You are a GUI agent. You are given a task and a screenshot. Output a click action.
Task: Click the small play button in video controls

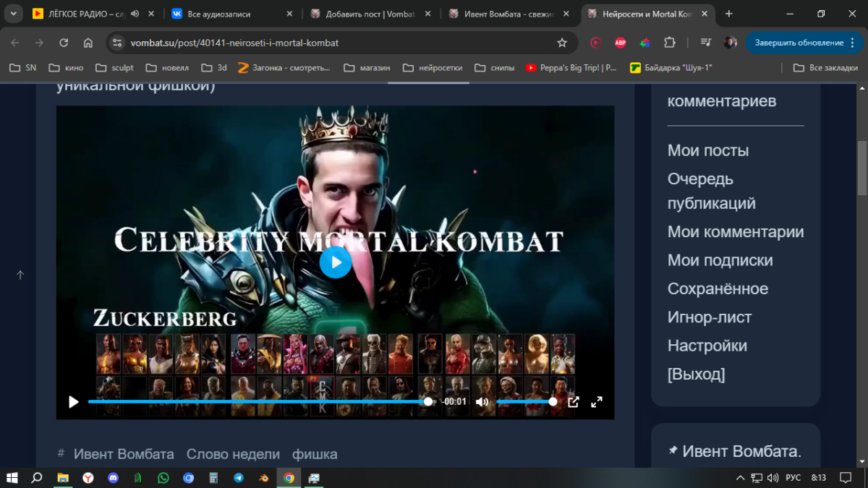point(73,402)
